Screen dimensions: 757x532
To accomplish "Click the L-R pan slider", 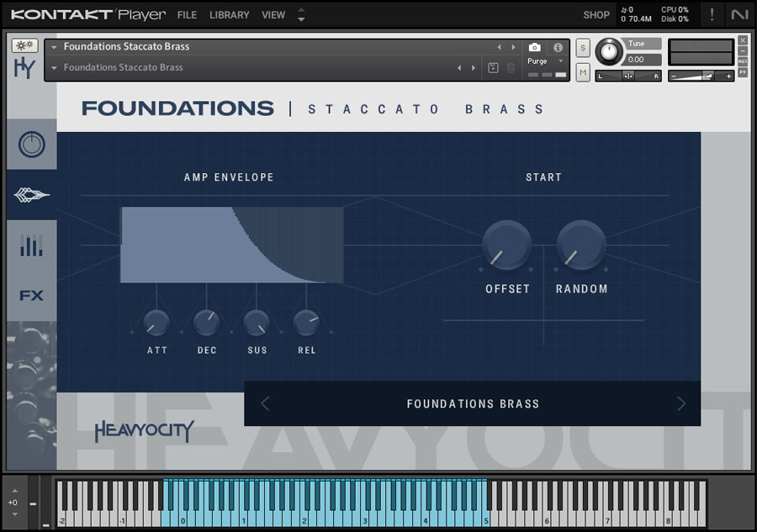I will pos(628,76).
